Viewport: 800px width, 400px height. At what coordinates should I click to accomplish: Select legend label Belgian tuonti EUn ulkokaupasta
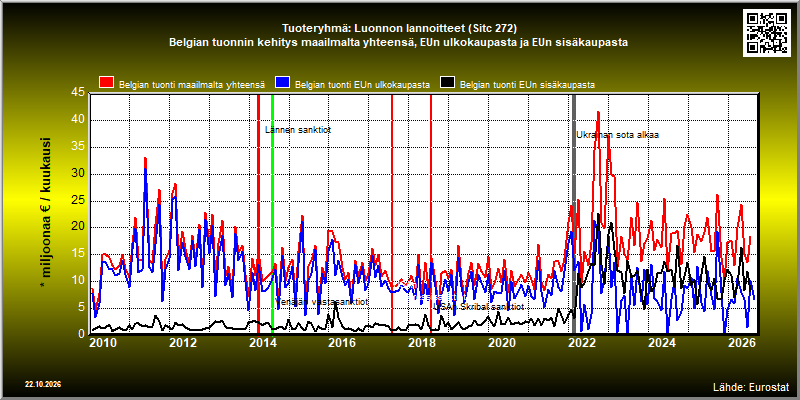[x=362, y=85]
